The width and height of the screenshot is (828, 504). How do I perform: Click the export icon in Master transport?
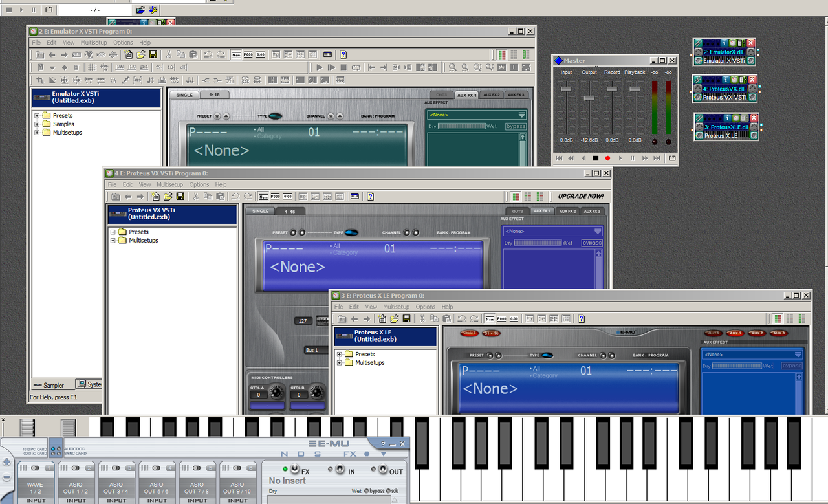coord(672,158)
